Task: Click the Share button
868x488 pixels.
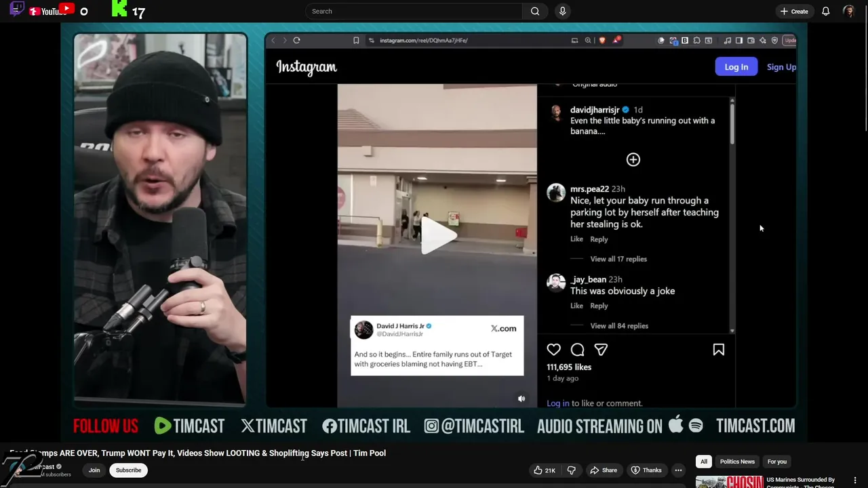Action: point(604,470)
